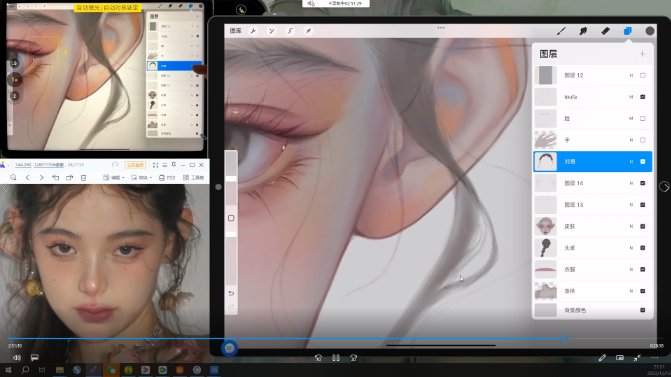Select the 背景颜色 layer row
This screenshot has width=671, height=377.
point(593,310)
